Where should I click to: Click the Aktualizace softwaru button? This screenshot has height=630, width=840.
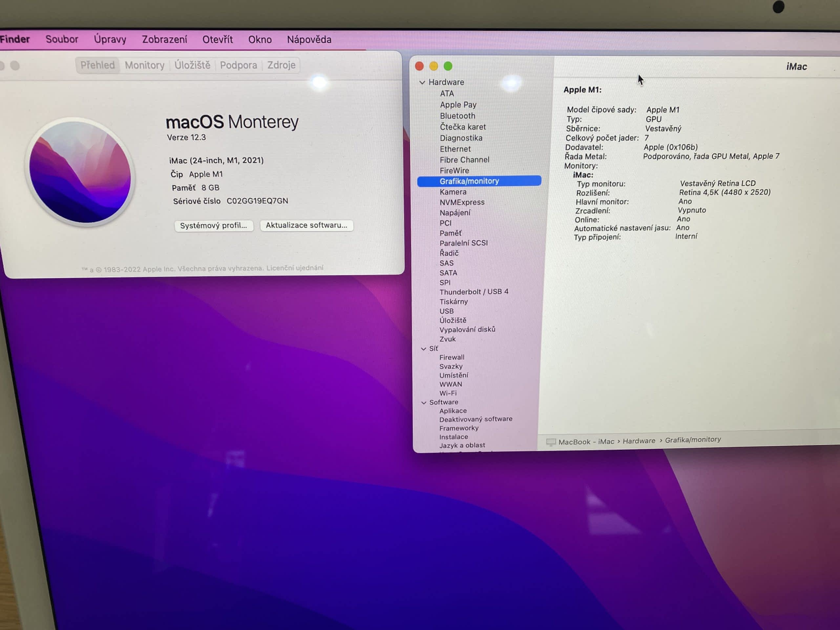(306, 225)
